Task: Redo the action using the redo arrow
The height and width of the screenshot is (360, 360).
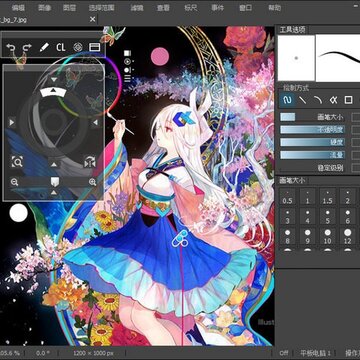Action: coord(27,47)
